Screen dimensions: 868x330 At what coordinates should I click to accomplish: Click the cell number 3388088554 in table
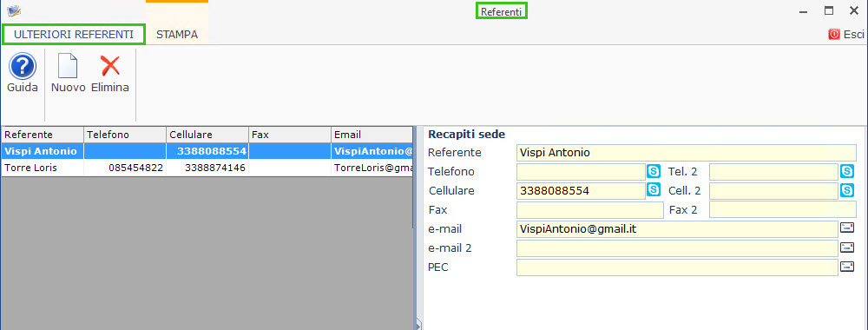click(207, 151)
